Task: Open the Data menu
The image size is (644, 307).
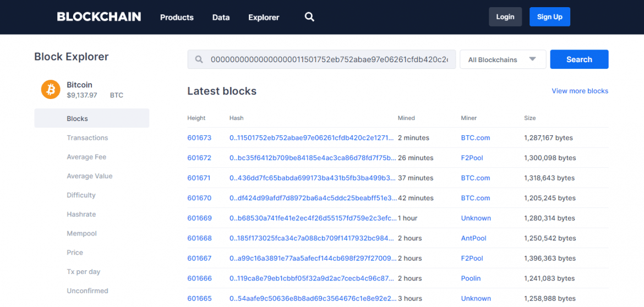Action: tap(221, 17)
